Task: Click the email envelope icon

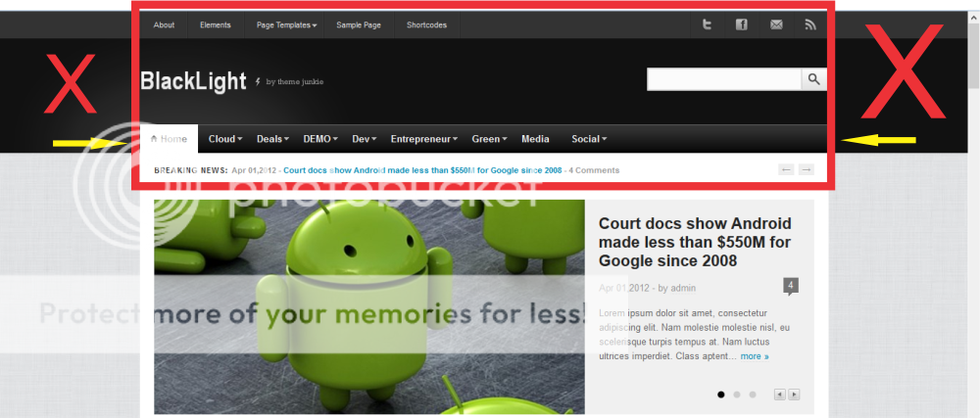Action: pyautogui.click(x=776, y=24)
